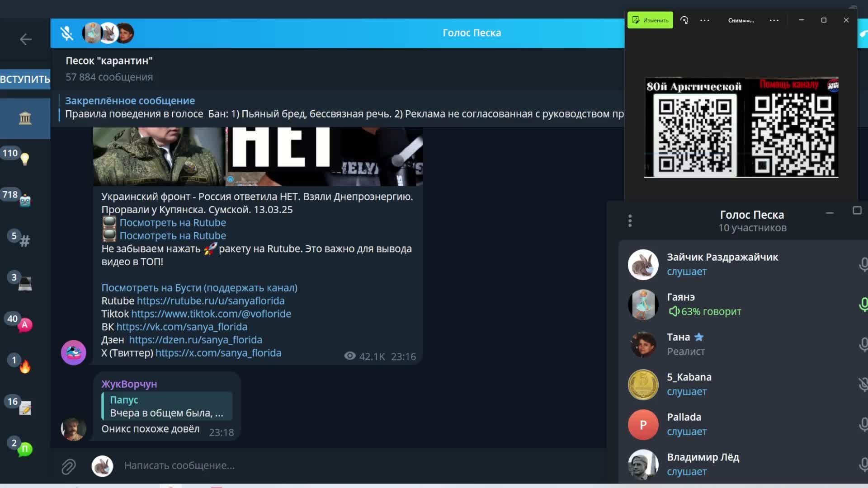Select participant 5_Kabana
868x488 pixels.
point(743,385)
